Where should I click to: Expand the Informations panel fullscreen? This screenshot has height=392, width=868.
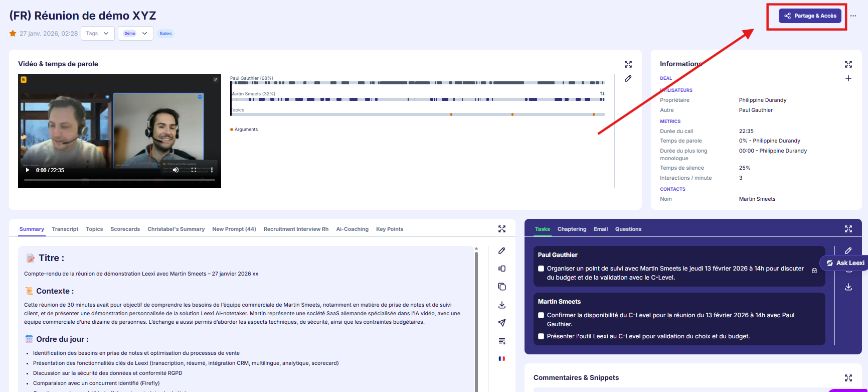pos(848,64)
